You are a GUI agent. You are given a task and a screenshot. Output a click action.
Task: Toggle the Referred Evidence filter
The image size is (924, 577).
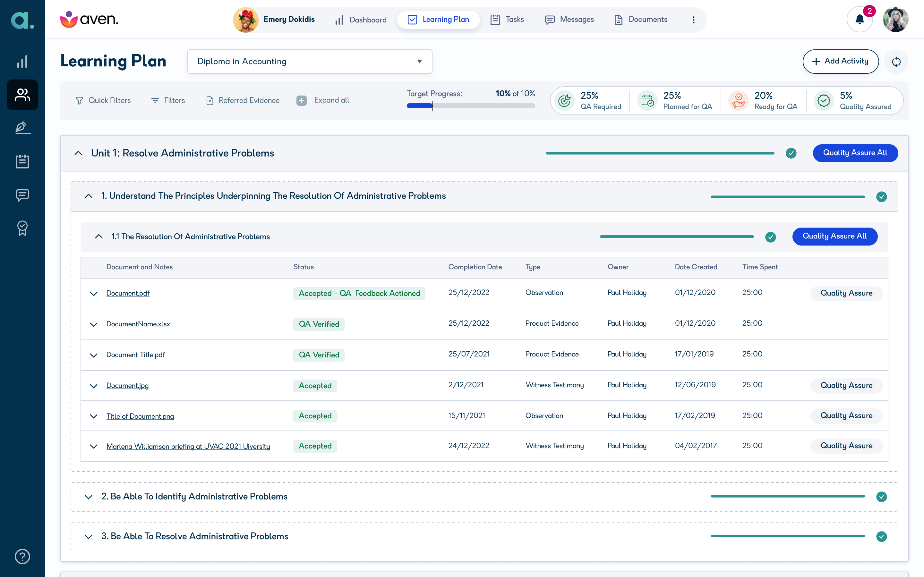point(243,100)
